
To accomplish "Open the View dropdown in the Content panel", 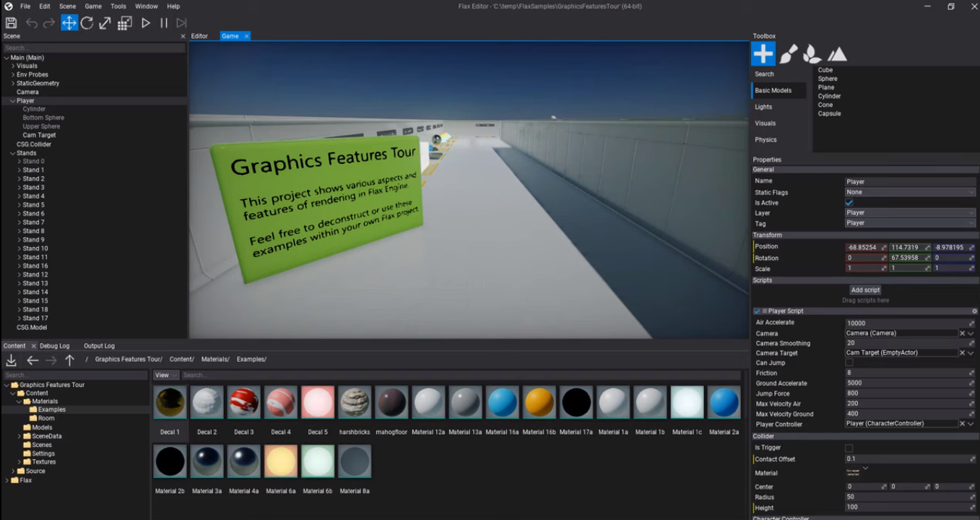I will [165, 375].
